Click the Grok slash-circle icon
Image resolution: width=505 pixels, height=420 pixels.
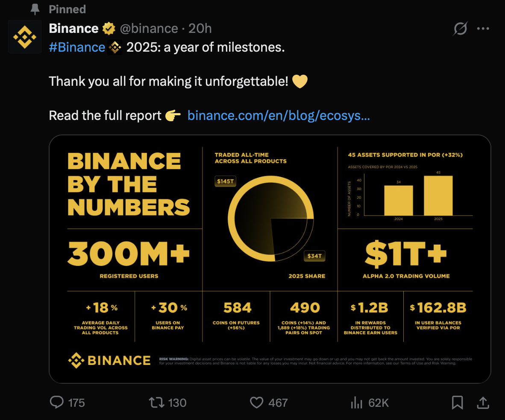point(460,29)
